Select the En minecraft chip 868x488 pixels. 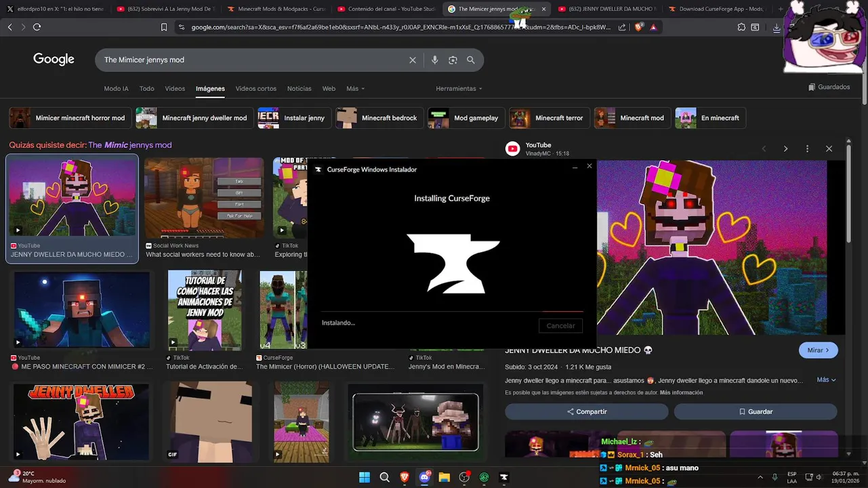point(710,118)
